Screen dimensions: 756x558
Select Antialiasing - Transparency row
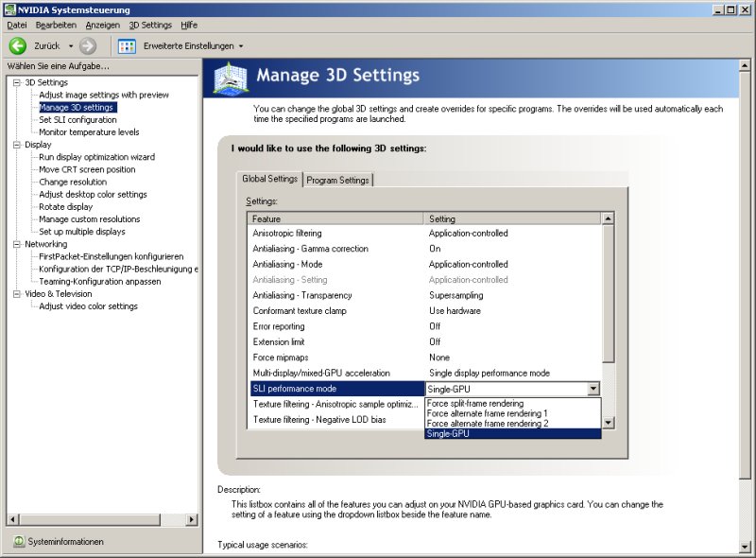(424, 295)
